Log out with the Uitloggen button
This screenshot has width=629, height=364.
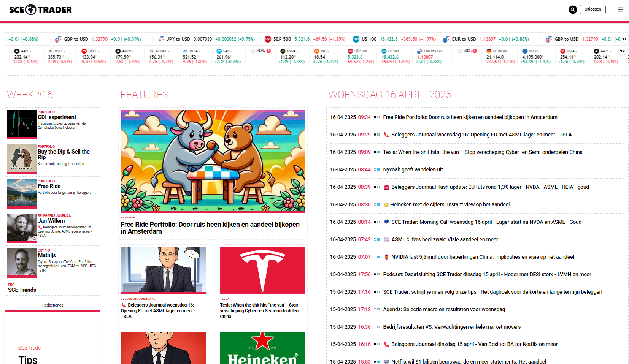pos(592,9)
